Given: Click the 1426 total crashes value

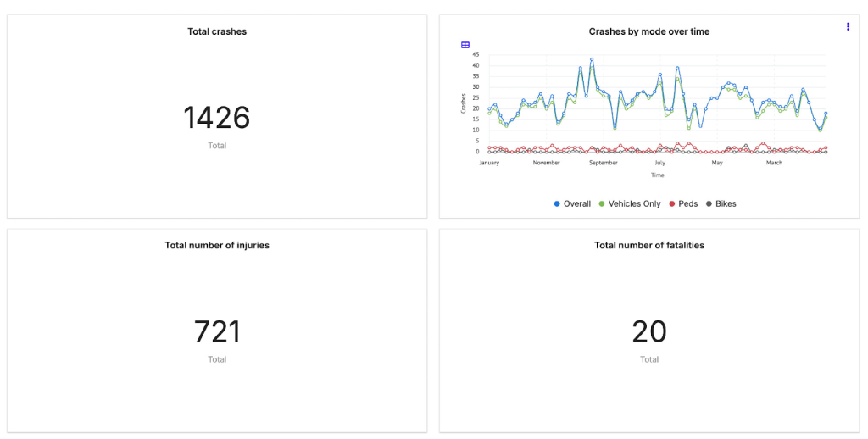Looking at the screenshot, I should 216,118.
